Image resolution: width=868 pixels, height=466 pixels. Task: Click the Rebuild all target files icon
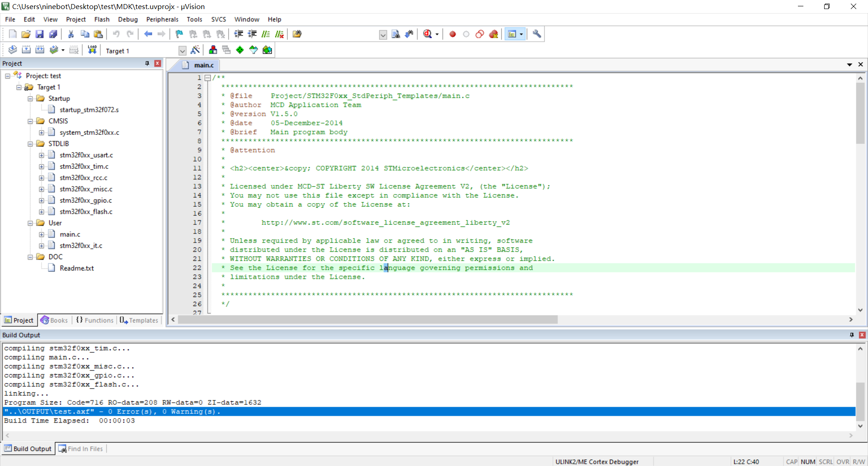[40, 50]
